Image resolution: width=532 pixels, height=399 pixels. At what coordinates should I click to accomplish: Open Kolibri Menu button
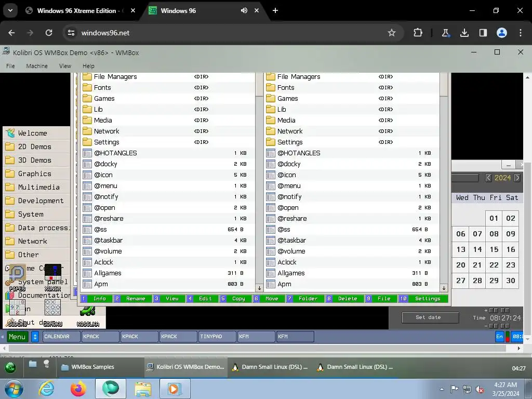17,337
